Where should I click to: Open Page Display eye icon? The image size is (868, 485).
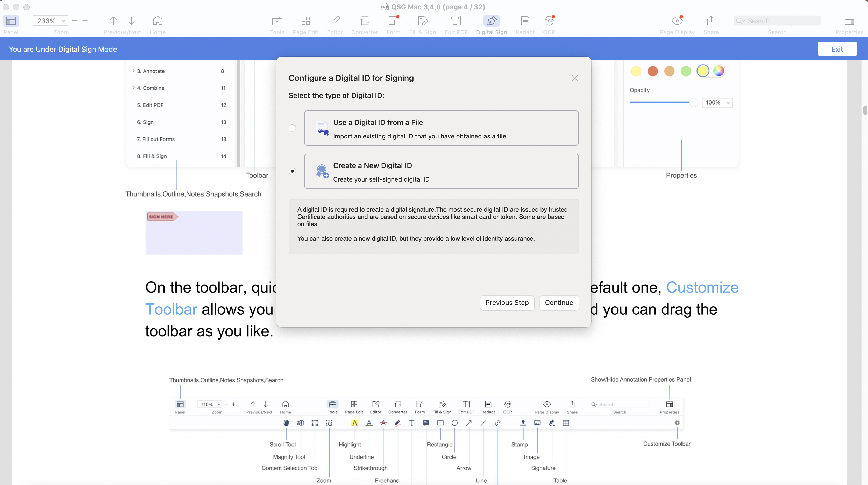(677, 21)
